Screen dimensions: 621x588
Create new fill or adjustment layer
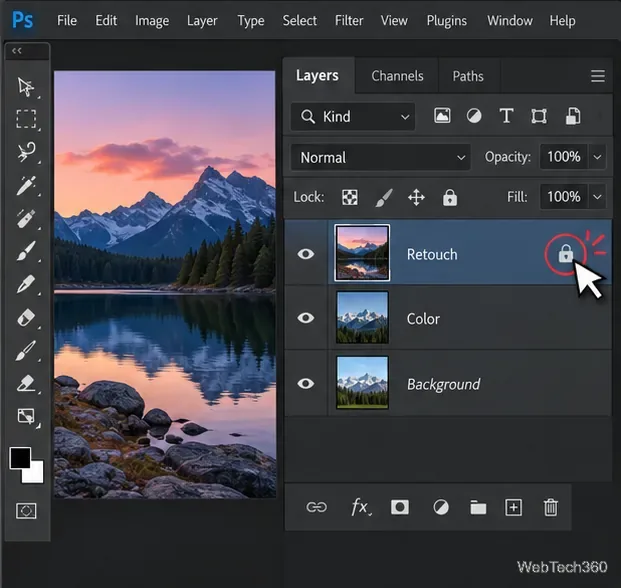pos(441,507)
